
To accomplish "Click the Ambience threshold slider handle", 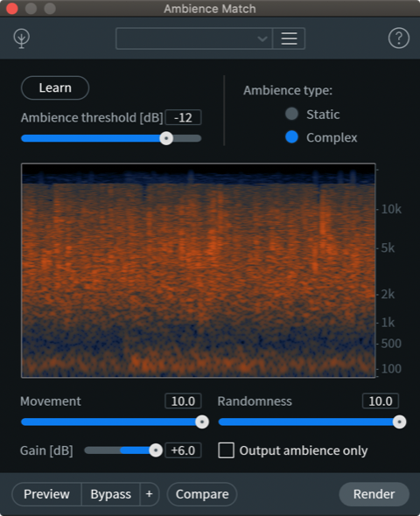I will pyautogui.click(x=166, y=138).
